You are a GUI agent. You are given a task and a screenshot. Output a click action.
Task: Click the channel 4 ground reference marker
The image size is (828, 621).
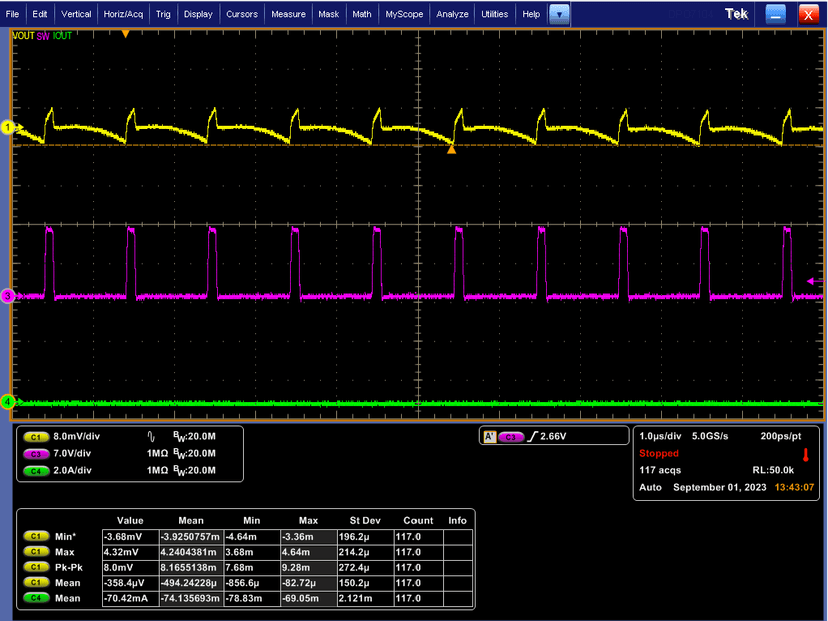6,402
